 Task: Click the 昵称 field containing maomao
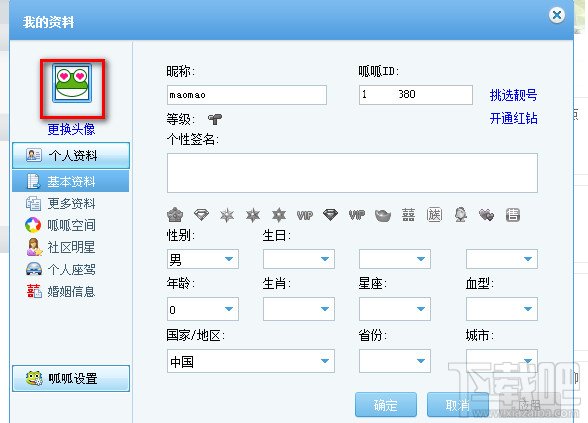point(247,95)
